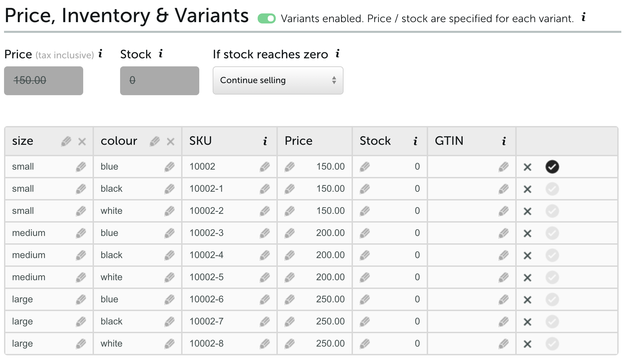Viewport: 626px width, 364px height.
Task: Set the small black variant as default
Action: (552, 189)
